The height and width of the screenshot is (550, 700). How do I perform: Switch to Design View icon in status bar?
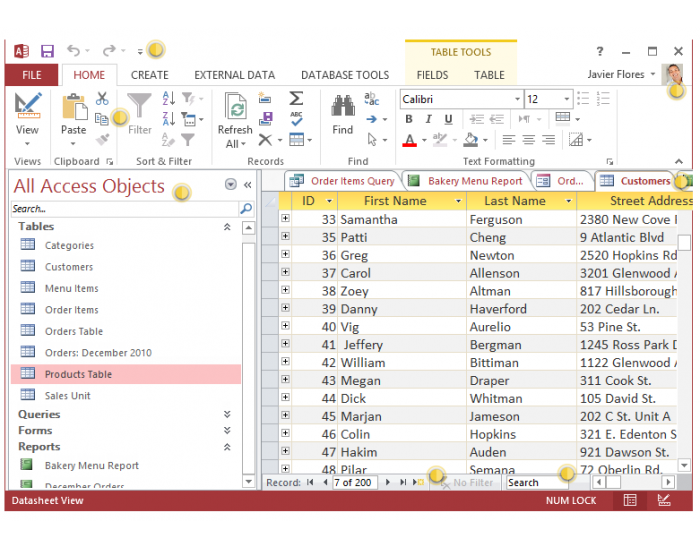coord(664,500)
